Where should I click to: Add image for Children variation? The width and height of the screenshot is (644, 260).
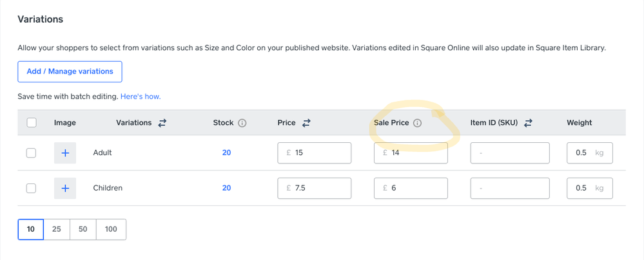click(x=65, y=189)
